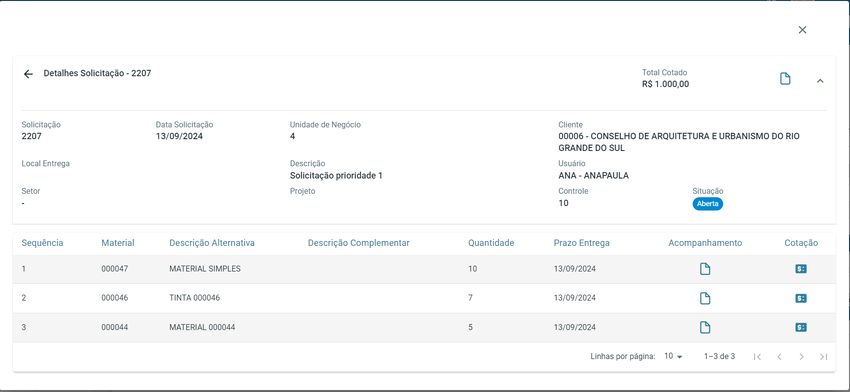Collapse the request details with the chevron

pyautogui.click(x=820, y=81)
